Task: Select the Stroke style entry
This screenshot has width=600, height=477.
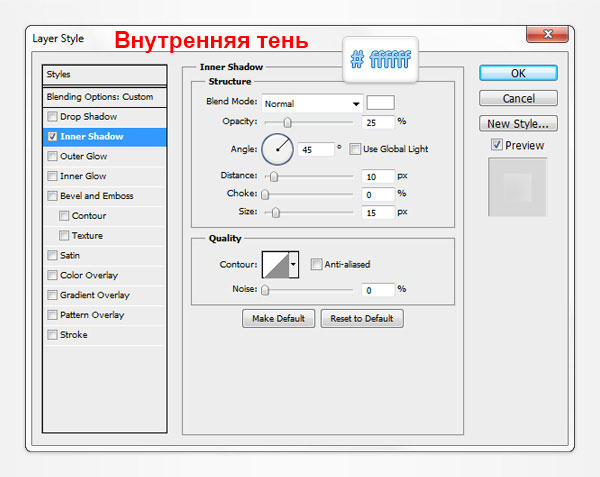Action: click(73, 335)
